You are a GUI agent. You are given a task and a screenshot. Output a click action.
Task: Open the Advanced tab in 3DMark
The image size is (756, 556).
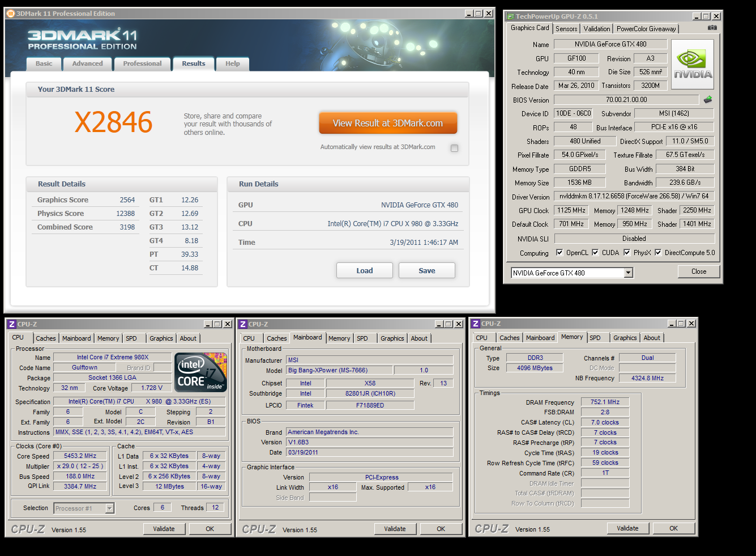pos(88,64)
